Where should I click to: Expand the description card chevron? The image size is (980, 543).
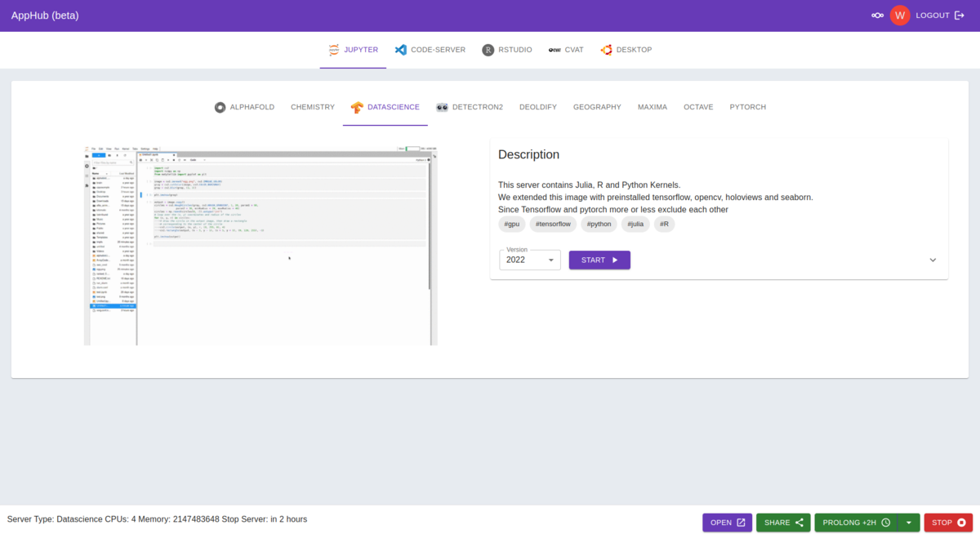(x=933, y=260)
